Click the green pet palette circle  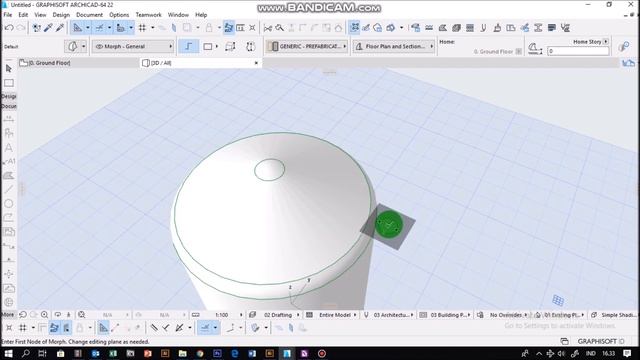(x=389, y=224)
